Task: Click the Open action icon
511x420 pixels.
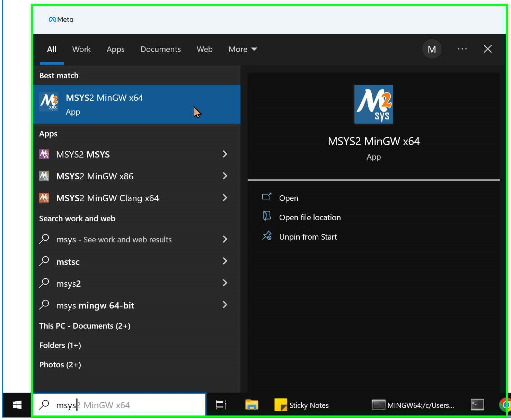Action: click(x=267, y=197)
